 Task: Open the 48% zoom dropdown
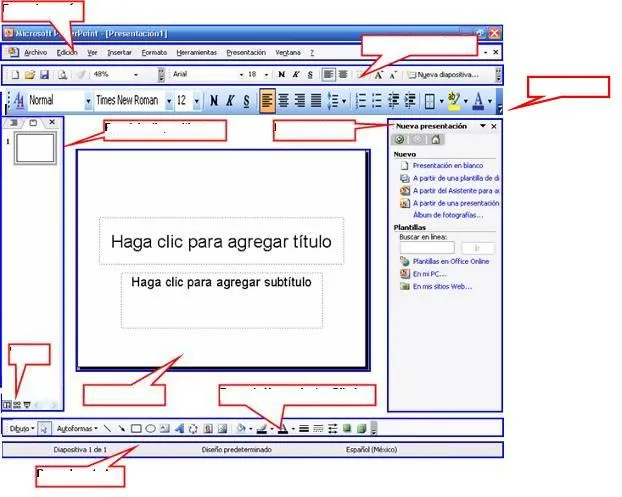[x=136, y=75]
